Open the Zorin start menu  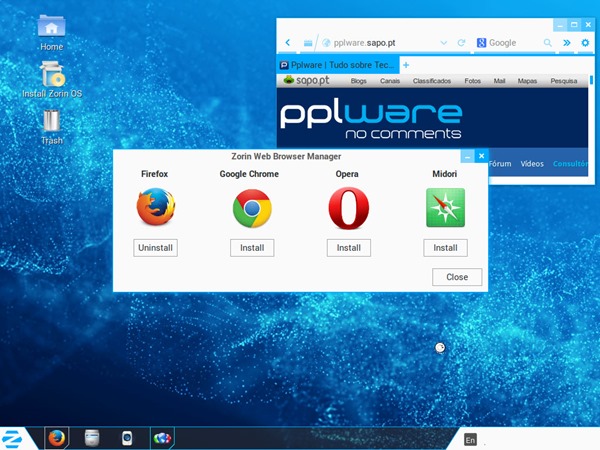coord(13,439)
